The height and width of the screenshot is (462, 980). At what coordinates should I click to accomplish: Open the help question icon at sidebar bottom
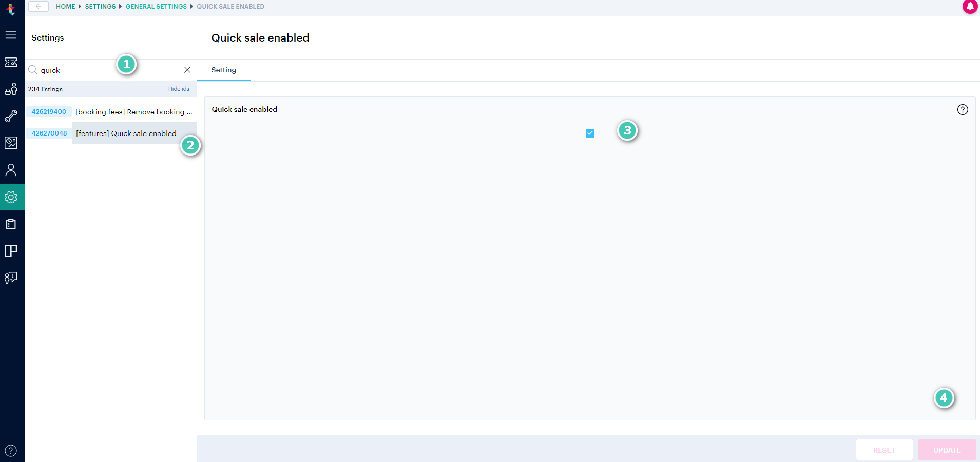point(11,451)
